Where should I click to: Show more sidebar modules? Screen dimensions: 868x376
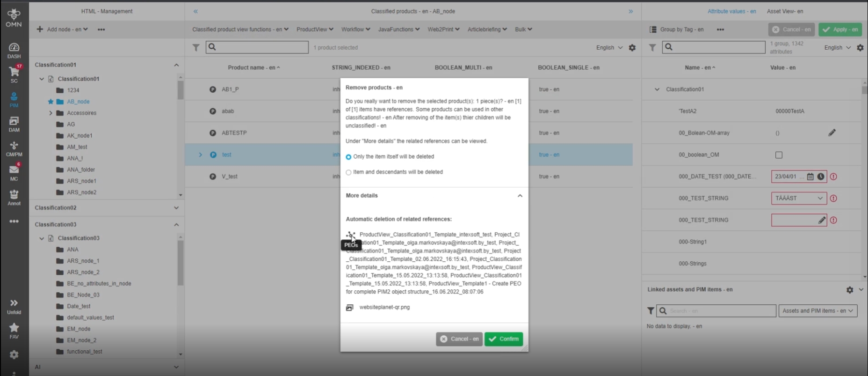click(14, 221)
